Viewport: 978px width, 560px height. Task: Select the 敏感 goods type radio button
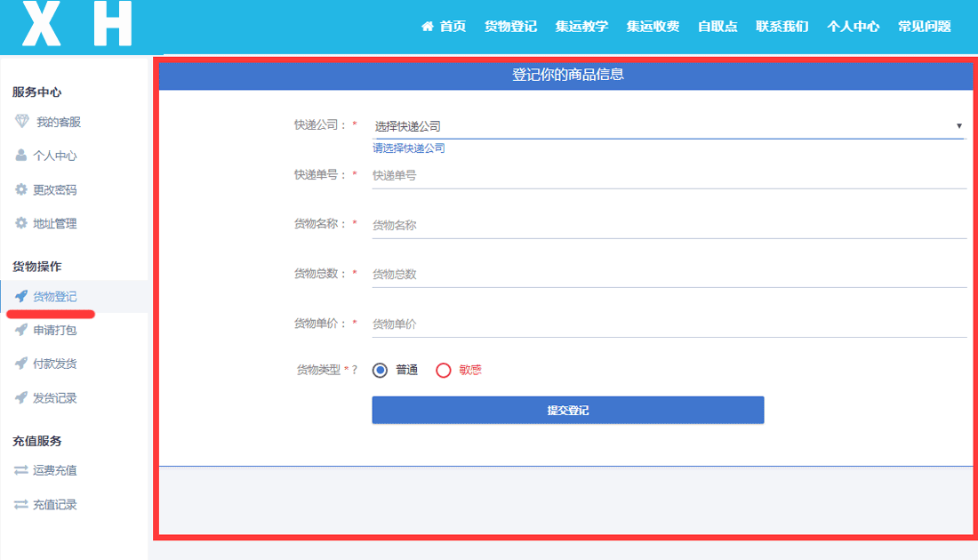444,370
